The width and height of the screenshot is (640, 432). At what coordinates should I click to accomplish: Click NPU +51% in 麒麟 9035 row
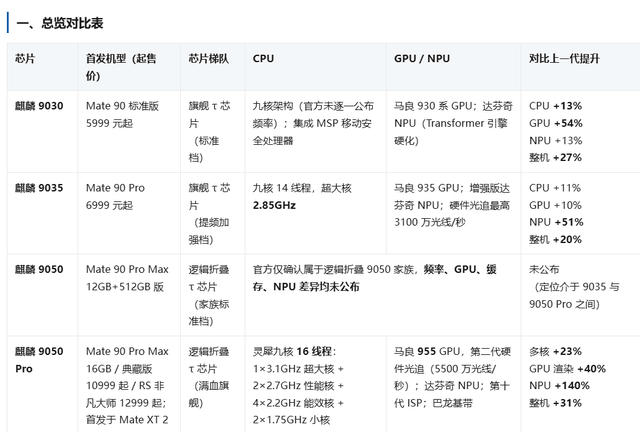point(556,222)
